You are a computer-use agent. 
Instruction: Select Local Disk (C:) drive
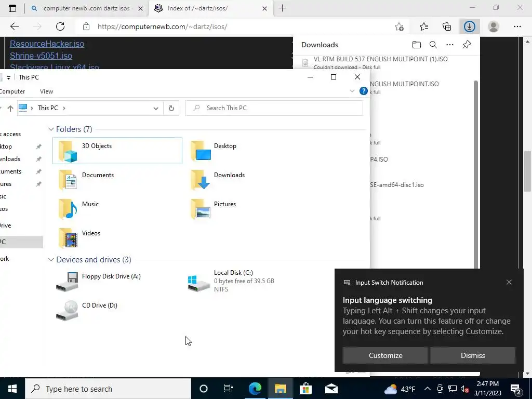(x=231, y=281)
